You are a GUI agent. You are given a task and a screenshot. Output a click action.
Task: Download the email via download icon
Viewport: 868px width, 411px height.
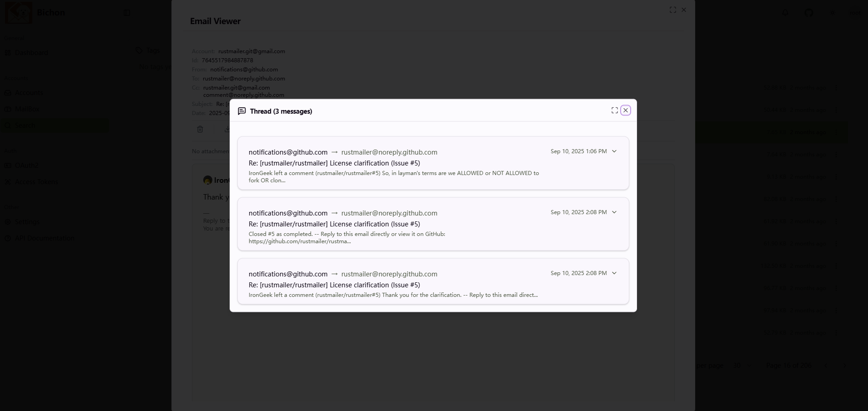[x=227, y=129]
